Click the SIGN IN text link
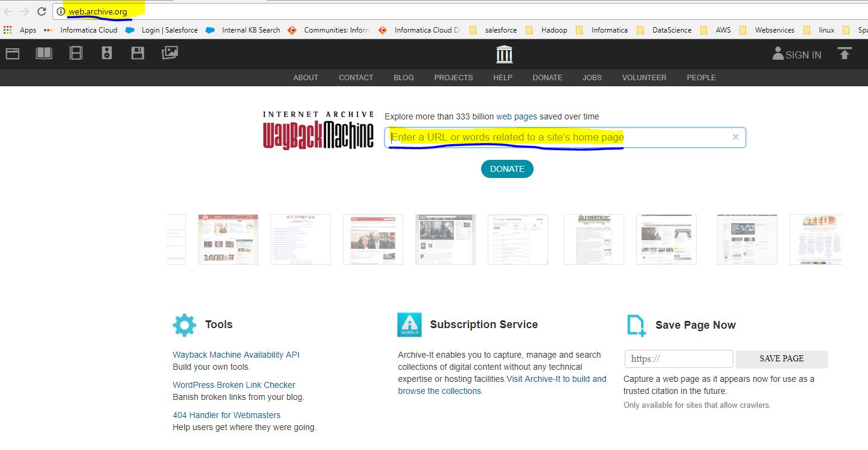The image size is (868, 450). click(803, 55)
